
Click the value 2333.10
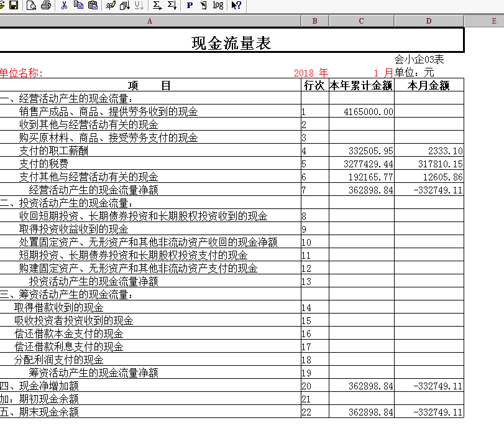446,151
